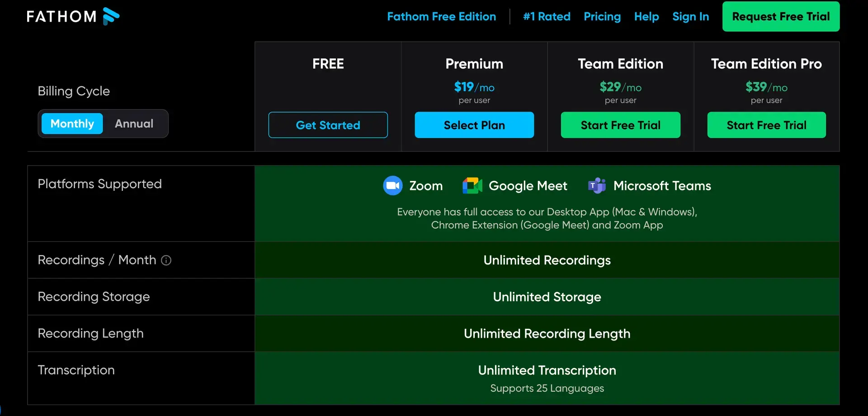Click Request Free Trial
Image resolution: width=868 pixels, height=416 pixels.
[781, 16]
